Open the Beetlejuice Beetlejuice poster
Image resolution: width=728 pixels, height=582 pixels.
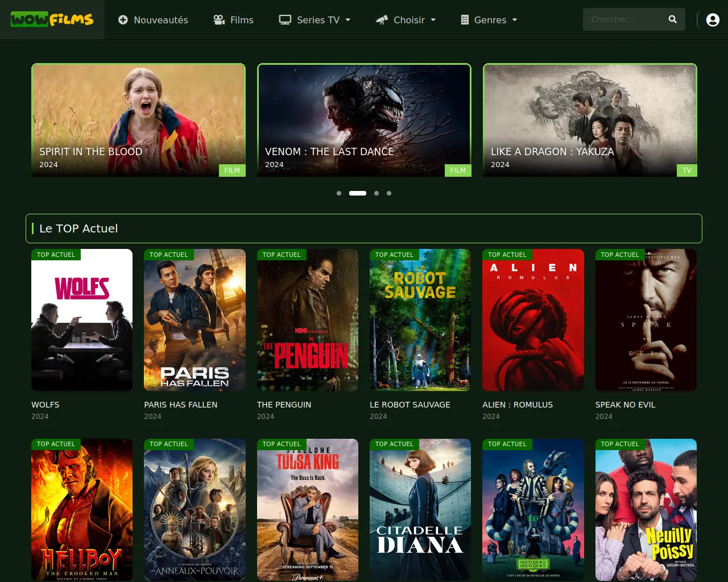click(x=533, y=510)
